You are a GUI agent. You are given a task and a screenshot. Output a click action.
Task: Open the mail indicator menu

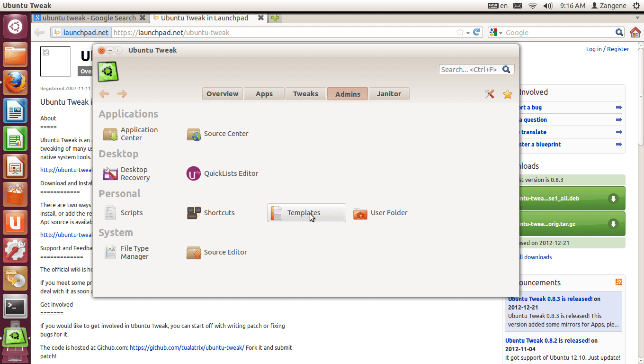click(x=518, y=6)
